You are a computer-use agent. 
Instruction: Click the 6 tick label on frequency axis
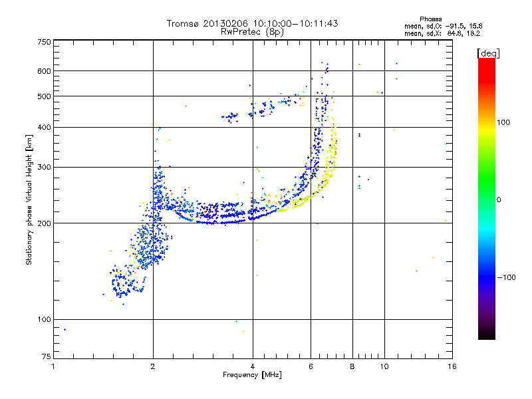tap(311, 366)
